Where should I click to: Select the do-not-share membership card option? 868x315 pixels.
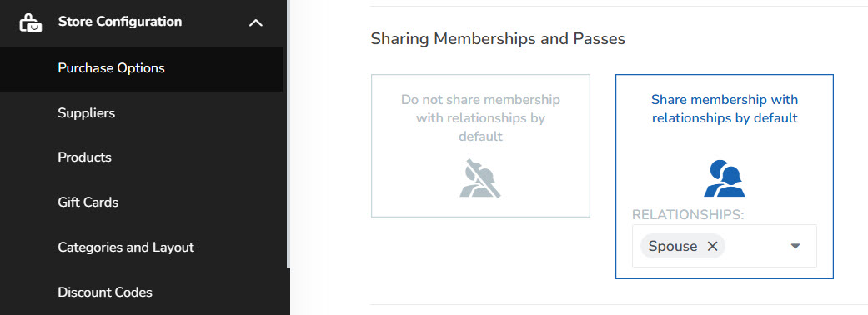480,146
